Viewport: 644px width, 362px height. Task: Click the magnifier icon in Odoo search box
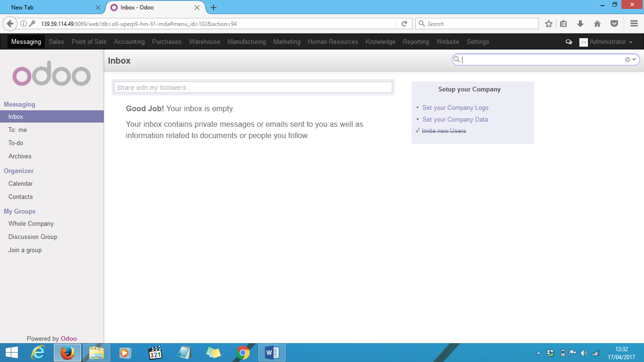tap(456, 59)
